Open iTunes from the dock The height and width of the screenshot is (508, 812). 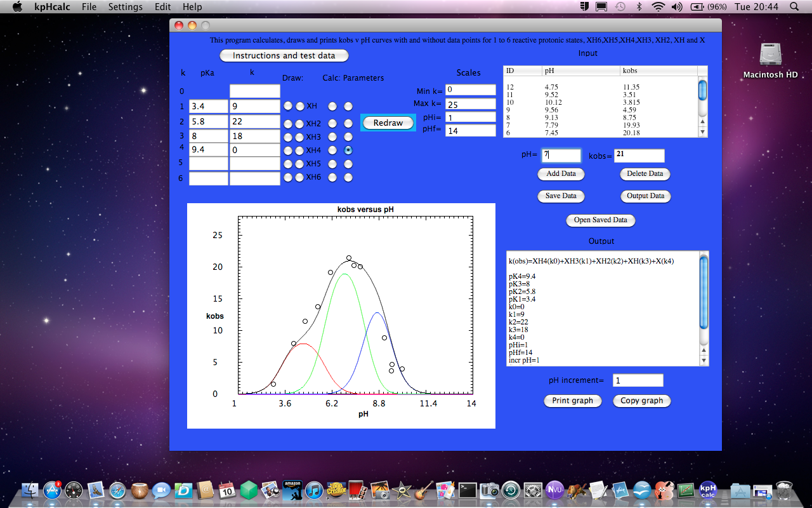pos(313,490)
